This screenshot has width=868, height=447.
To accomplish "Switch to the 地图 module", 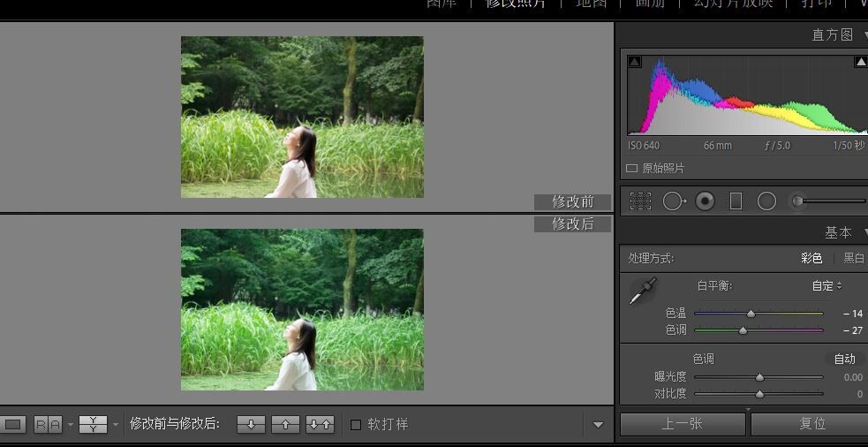I will pos(591,4).
